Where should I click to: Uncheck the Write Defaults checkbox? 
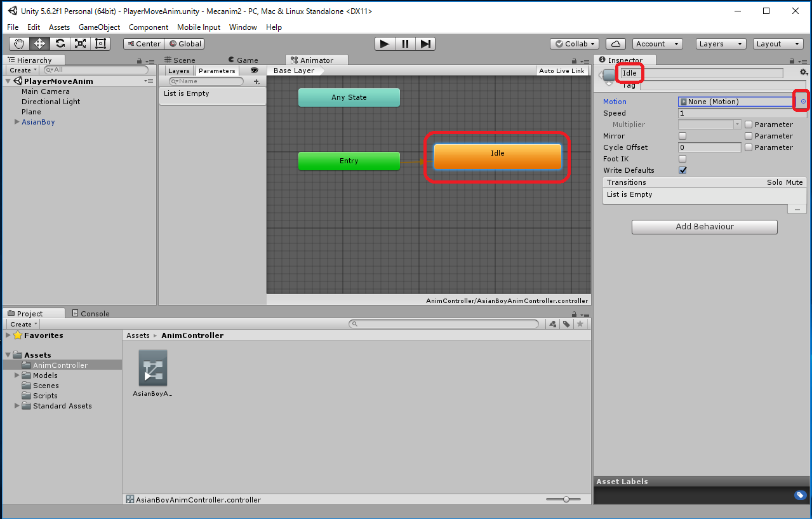(x=682, y=170)
